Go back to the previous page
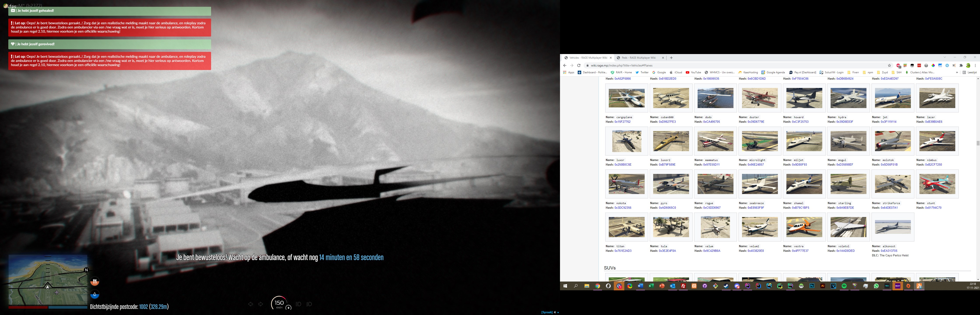 pyautogui.click(x=565, y=65)
